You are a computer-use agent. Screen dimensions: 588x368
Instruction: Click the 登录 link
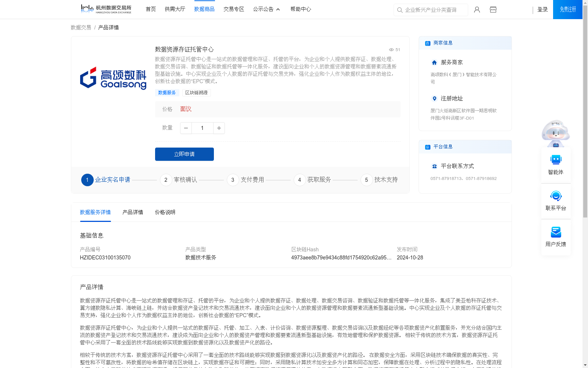(x=542, y=10)
